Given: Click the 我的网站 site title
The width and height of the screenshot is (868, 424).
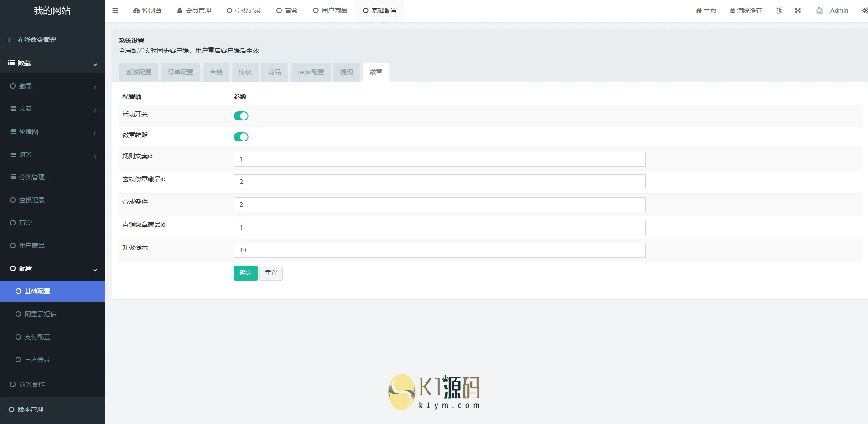Looking at the screenshot, I should pyautogui.click(x=52, y=11).
